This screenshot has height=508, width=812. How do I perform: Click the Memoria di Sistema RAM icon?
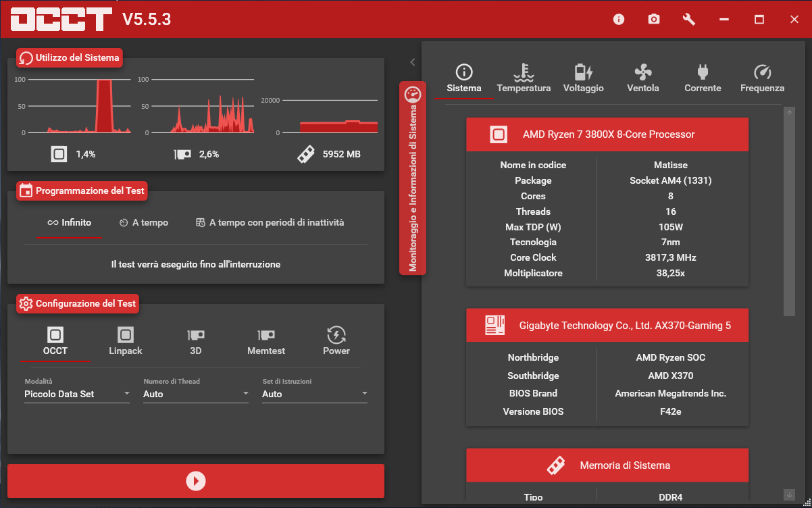(x=555, y=465)
